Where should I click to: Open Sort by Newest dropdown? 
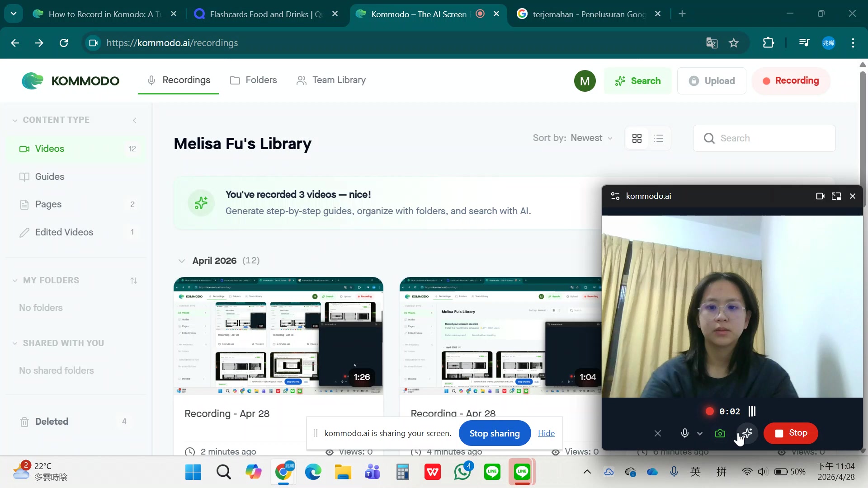pyautogui.click(x=573, y=138)
